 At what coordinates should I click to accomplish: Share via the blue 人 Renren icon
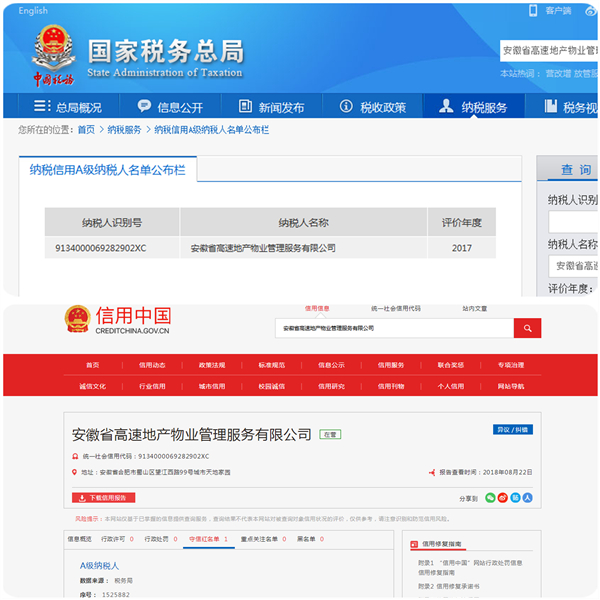pos(528,498)
